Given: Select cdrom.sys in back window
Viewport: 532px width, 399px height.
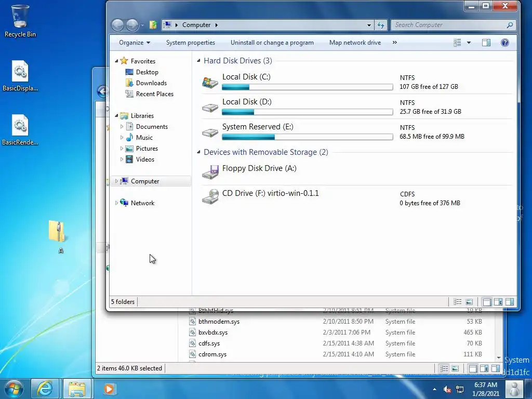Looking at the screenshot, I should point(212,354).
